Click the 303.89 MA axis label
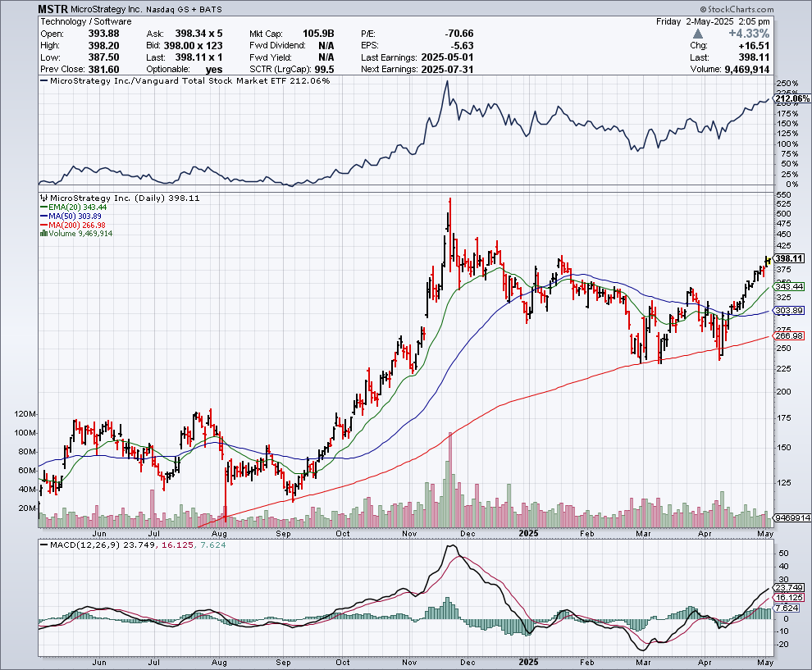Screen dimensions: 812x670 (x=789, y=310)
